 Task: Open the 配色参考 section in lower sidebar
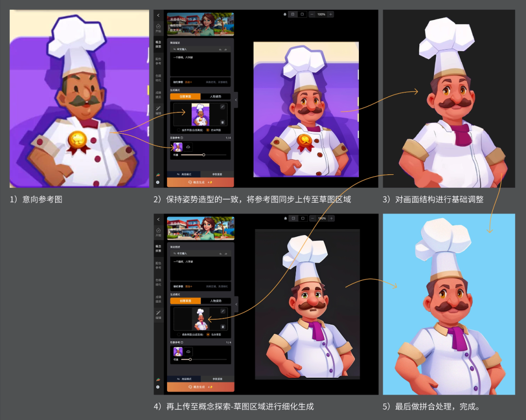tap(158, 264)
